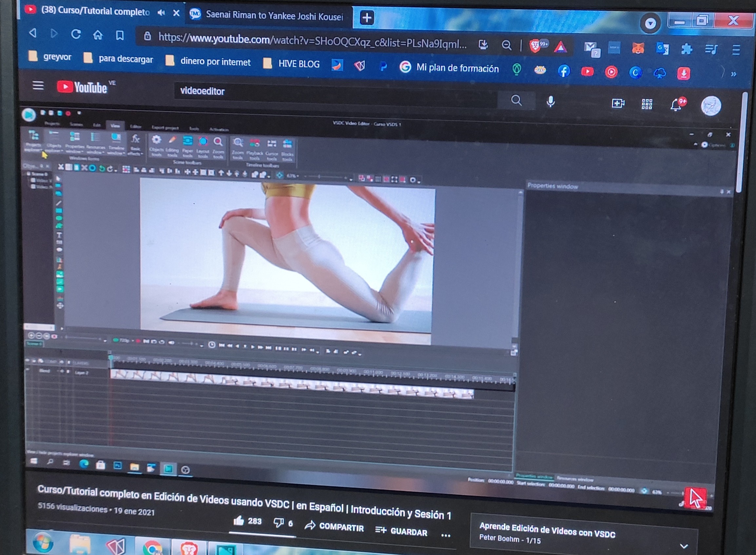The width and height of the screenshot is (756, 555).
Task: Open the Activation ribbon tab
Action: 219,129
